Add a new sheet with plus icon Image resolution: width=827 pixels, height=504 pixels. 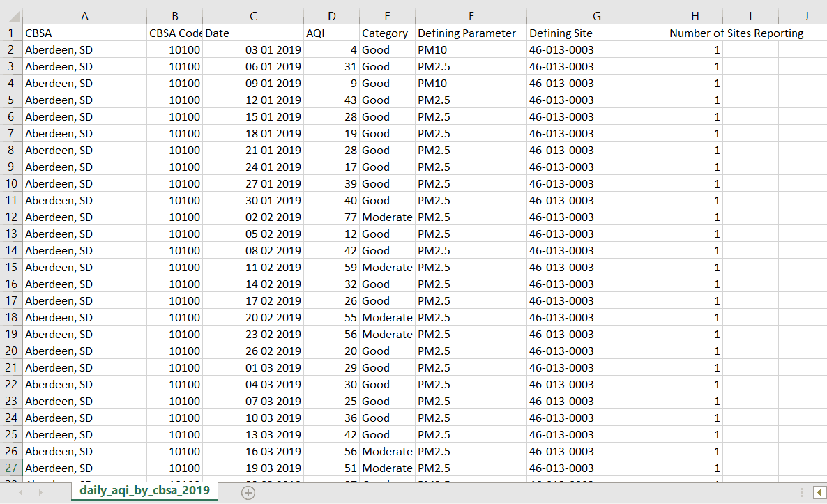pos(248,492)
